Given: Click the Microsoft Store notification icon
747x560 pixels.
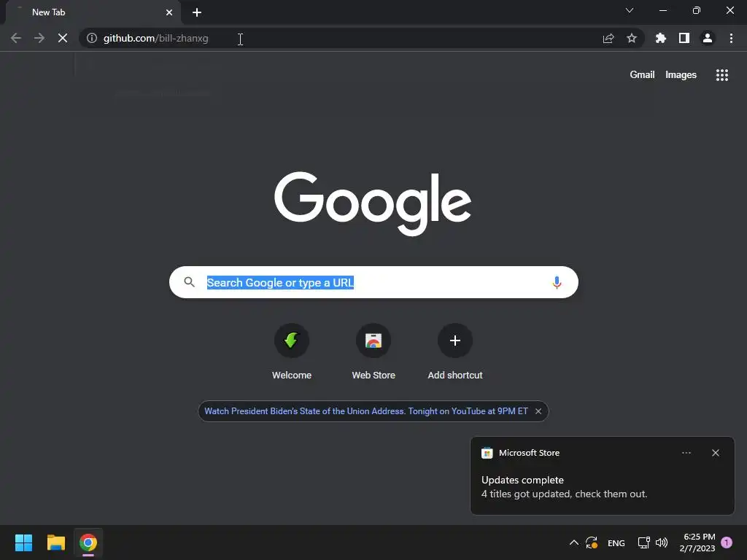Looking at the screenshot, I should pos(487,453).
